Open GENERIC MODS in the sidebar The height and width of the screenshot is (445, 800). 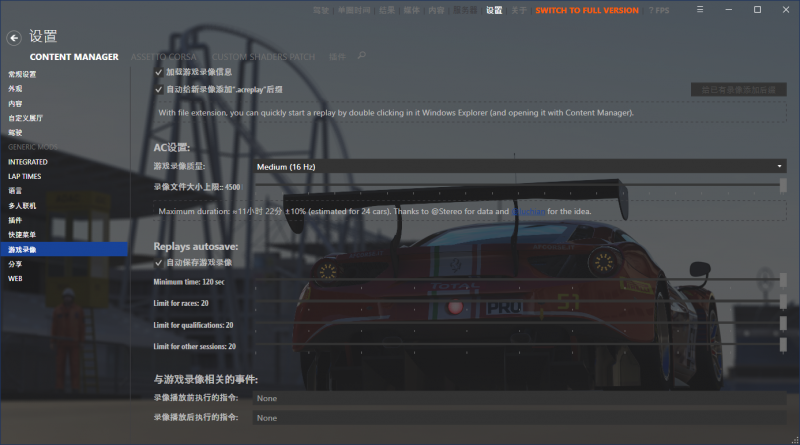[x=33, y=147]
